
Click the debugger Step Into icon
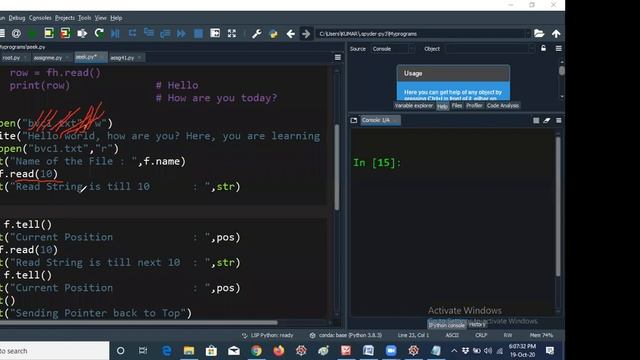[149, 33]
